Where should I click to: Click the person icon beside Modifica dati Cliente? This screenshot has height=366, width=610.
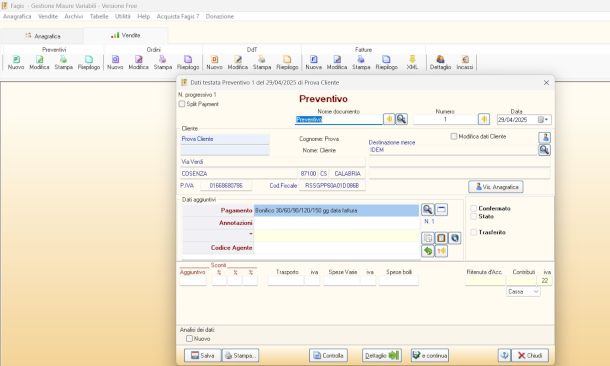(x=545, y=137)
